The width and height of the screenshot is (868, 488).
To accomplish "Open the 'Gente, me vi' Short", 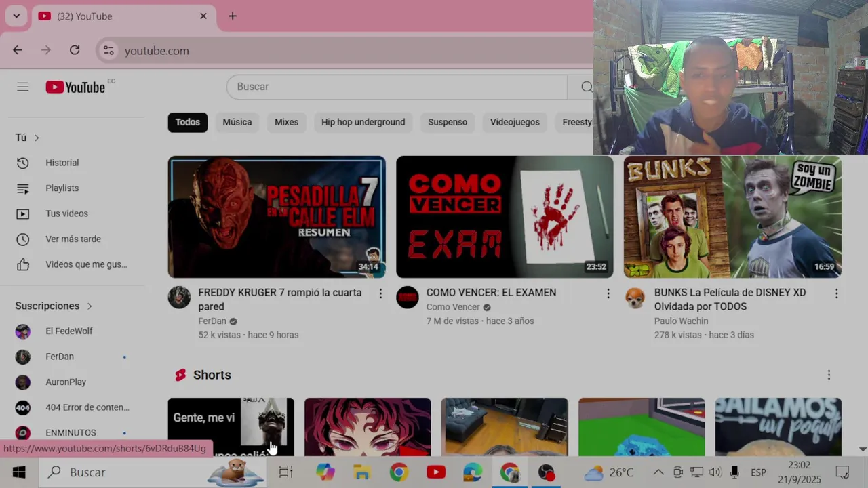I will click(231, 427).
